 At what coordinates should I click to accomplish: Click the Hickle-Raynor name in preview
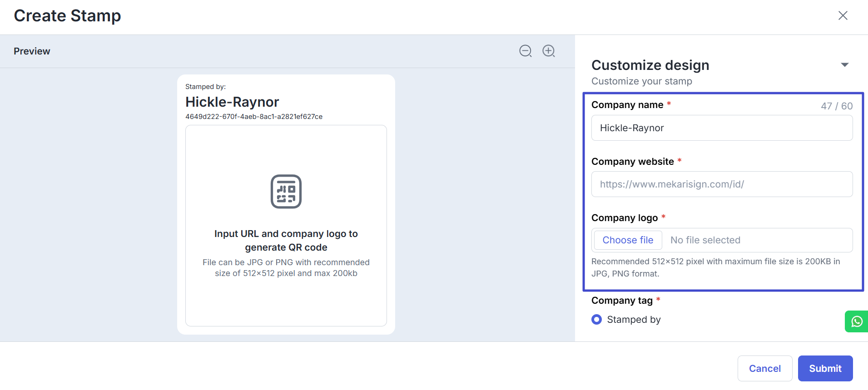pos(232,102)
